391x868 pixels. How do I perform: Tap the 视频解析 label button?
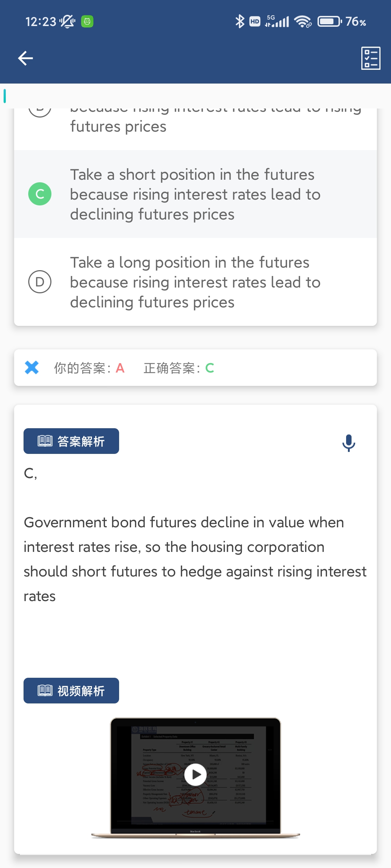[x=71, y=691]
